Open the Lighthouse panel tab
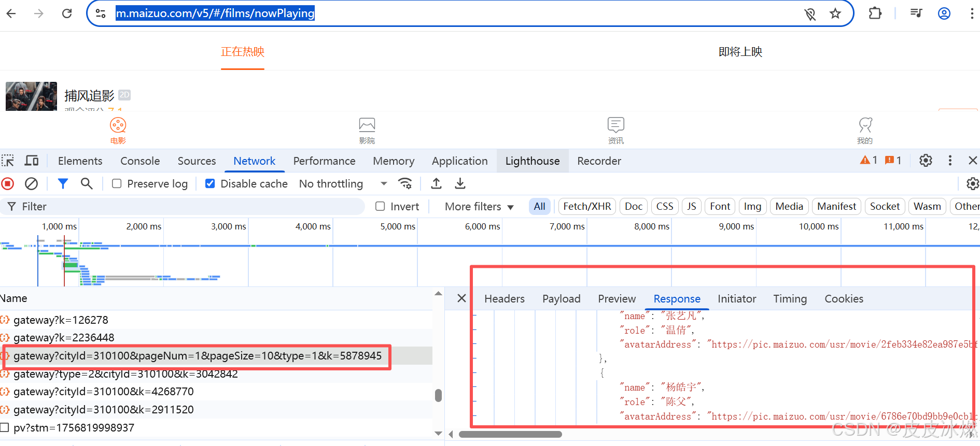This screenshot has width=980, height=446. (533, 161)
